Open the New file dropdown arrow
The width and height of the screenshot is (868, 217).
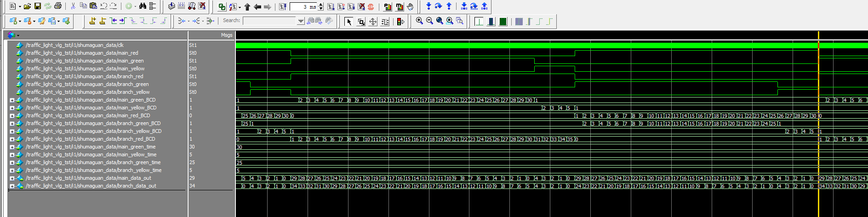(20, 7)
